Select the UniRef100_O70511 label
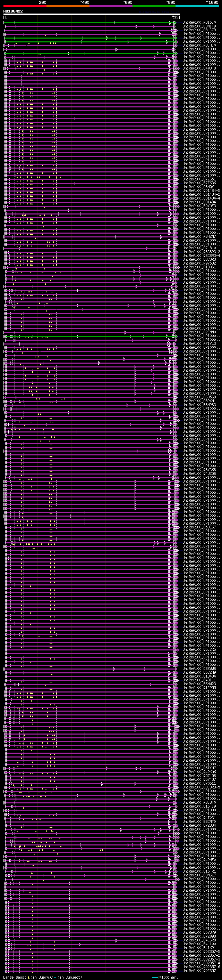222x980 pixels. click(x=199, y=783)
